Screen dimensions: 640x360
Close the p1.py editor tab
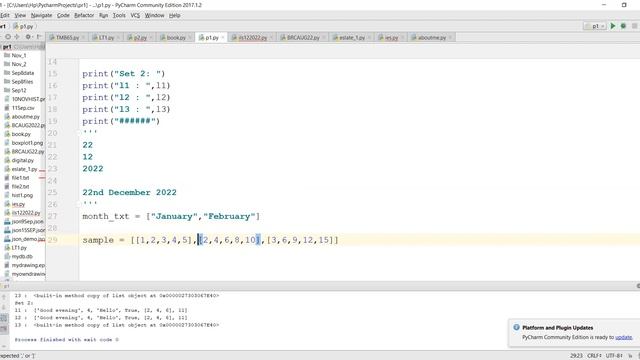[223, 38]
